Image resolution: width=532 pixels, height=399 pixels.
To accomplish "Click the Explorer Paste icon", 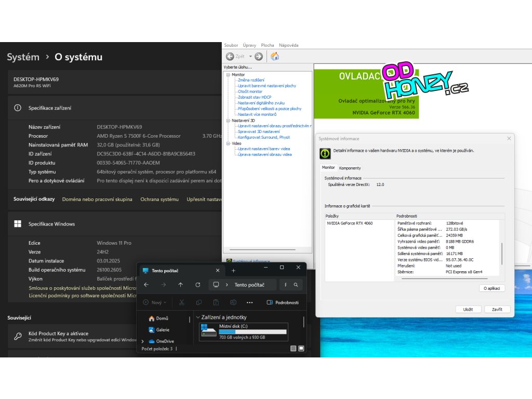I will [x=216, y=302].
